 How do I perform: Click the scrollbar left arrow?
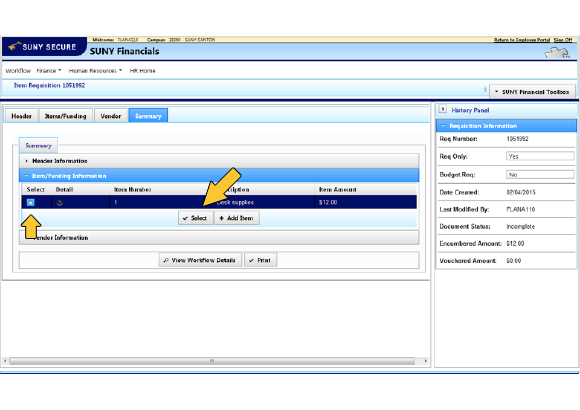click(5, 360)
